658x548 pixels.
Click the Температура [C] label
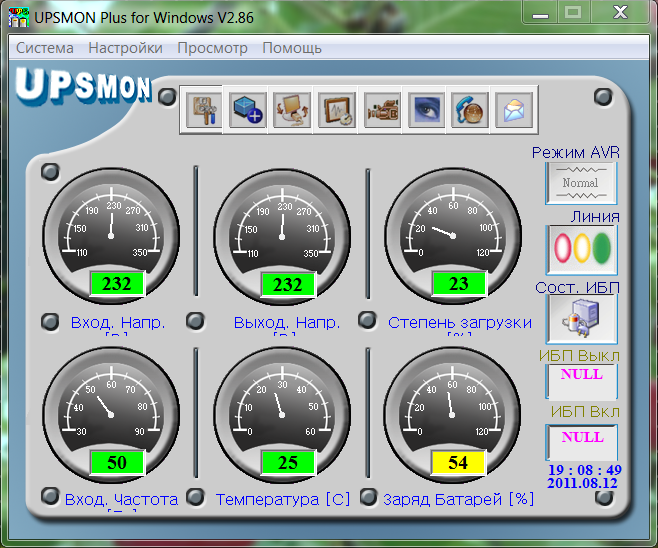pos(283,499)
